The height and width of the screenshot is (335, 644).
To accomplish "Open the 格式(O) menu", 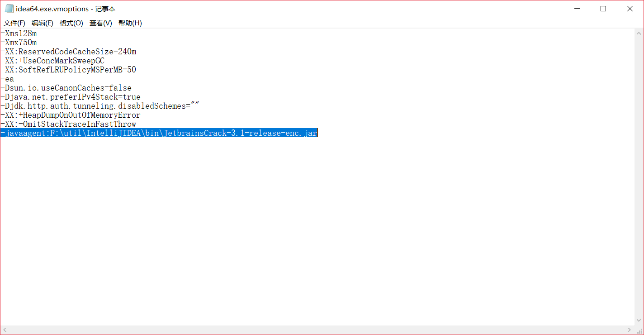I will tap(71, 23).
